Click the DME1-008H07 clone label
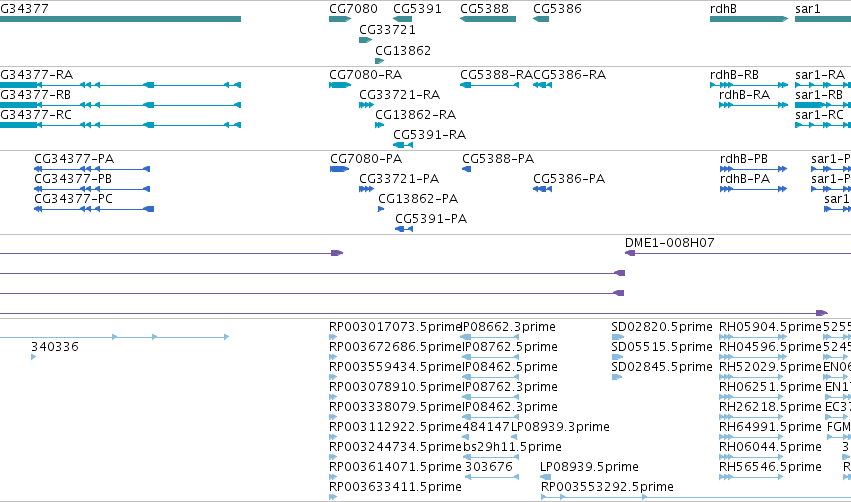Screen dimensions: 851x502 [x=669, y=243]
